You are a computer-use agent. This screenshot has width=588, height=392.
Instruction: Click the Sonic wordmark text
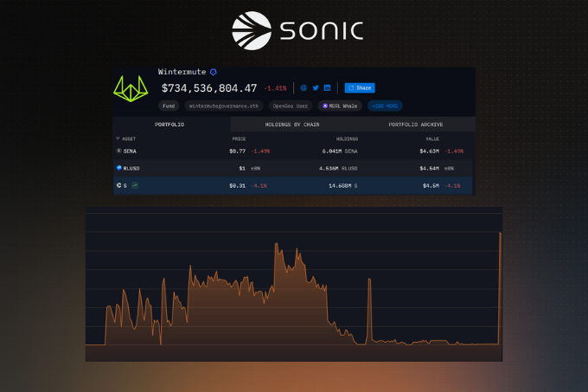(x=322, y=31)
